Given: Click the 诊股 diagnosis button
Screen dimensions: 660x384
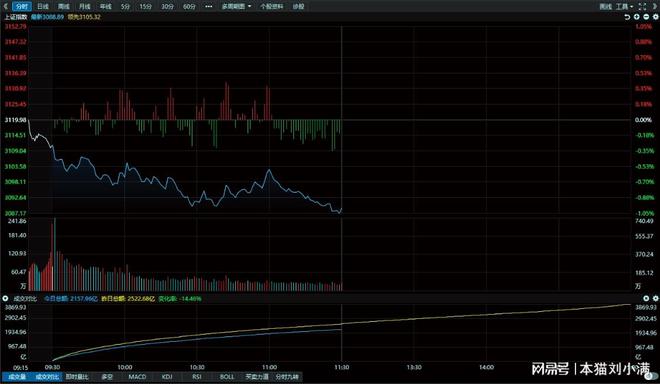Looking at the screenshot, I should pos(298,6).
